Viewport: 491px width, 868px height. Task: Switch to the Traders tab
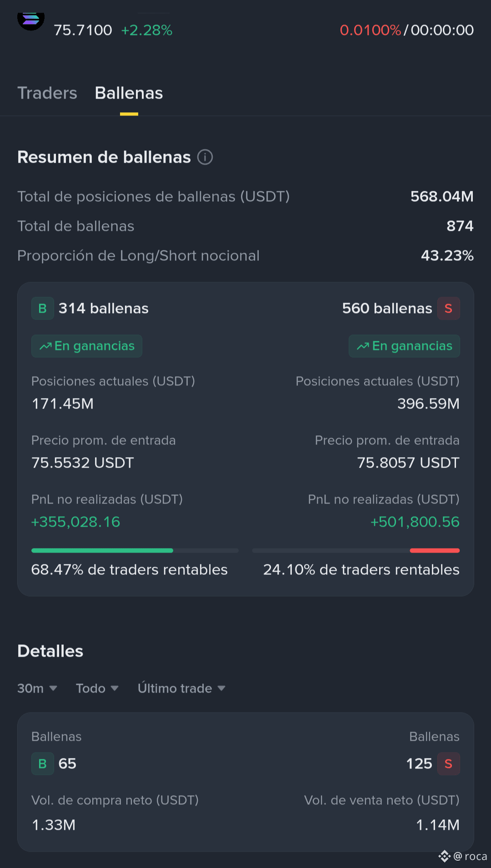click(47, 93)
